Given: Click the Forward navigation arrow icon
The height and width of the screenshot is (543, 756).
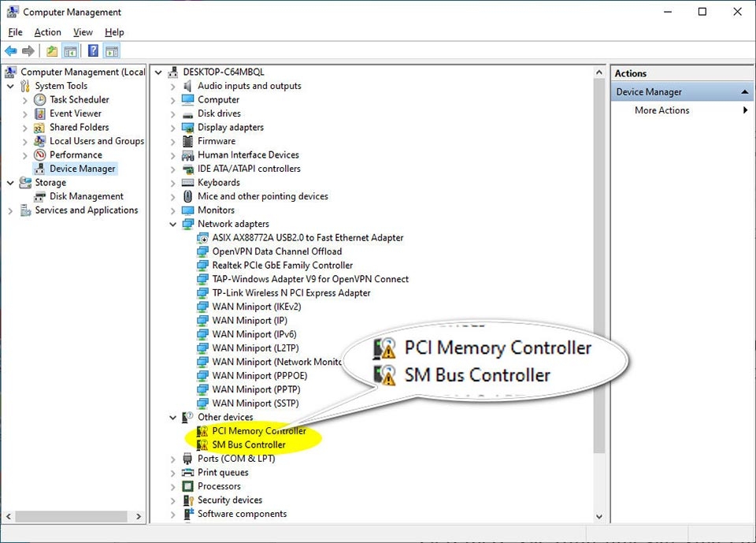Looking at the screenshot, I should [x=28, y=50].
